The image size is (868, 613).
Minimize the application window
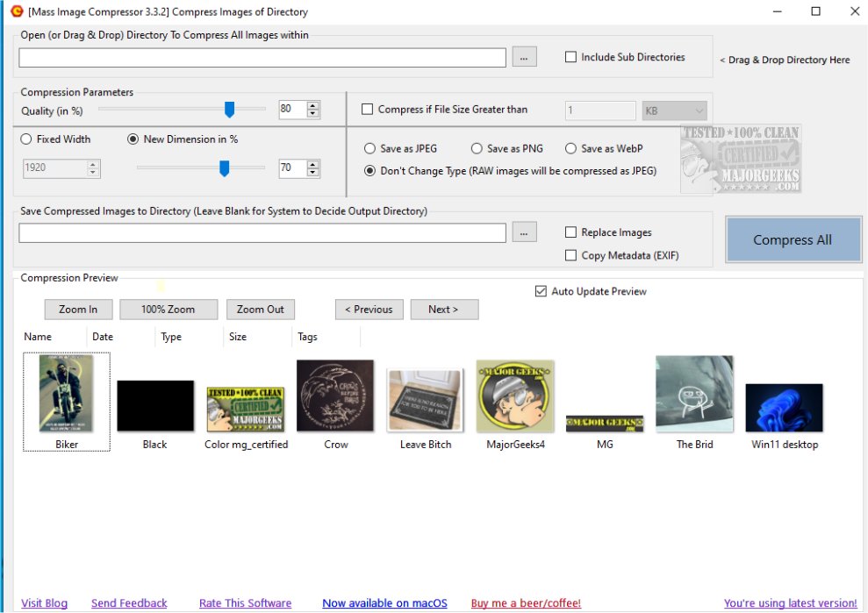[x=778, y=11]
